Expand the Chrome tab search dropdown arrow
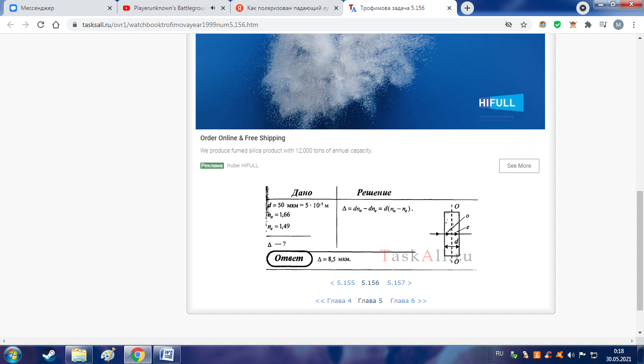Viewport: 644px width, 364px height. tap(583, 8)
